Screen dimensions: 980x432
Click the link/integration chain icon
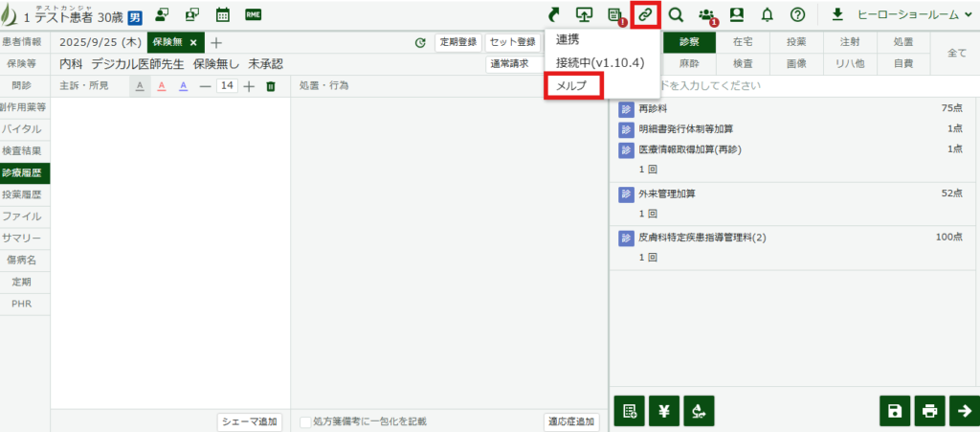645,15
